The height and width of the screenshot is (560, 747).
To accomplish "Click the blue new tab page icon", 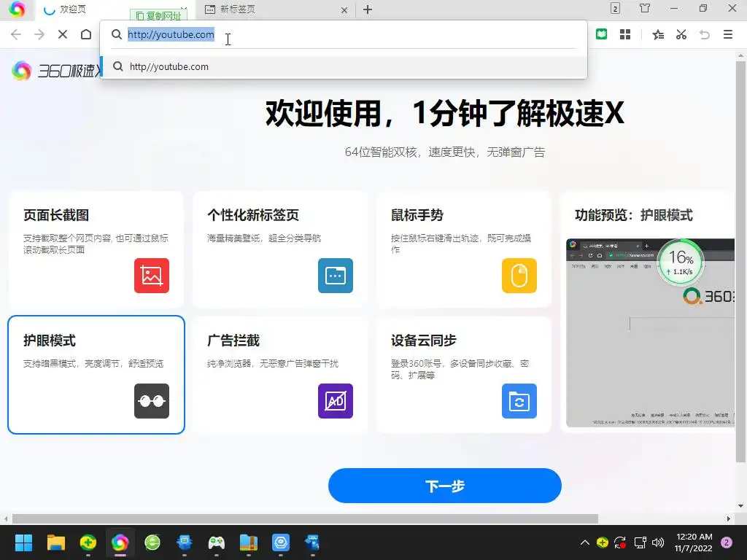I will (x=336, y=276).
